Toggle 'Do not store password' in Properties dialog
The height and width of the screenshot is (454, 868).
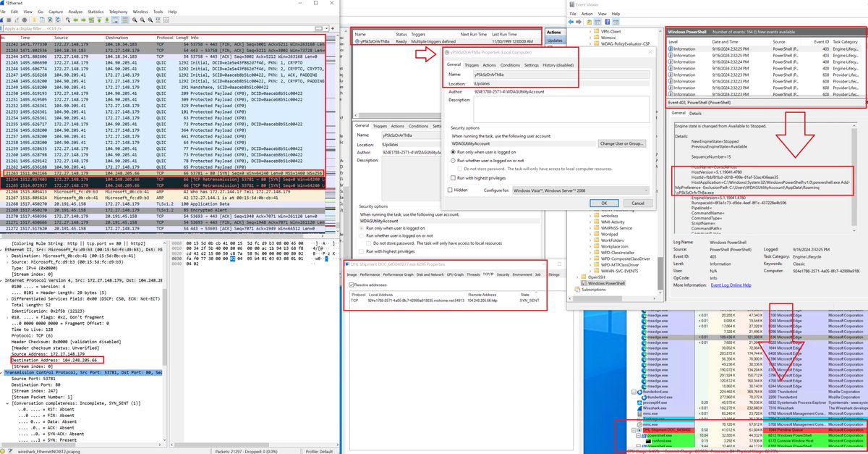click(459, 169)
